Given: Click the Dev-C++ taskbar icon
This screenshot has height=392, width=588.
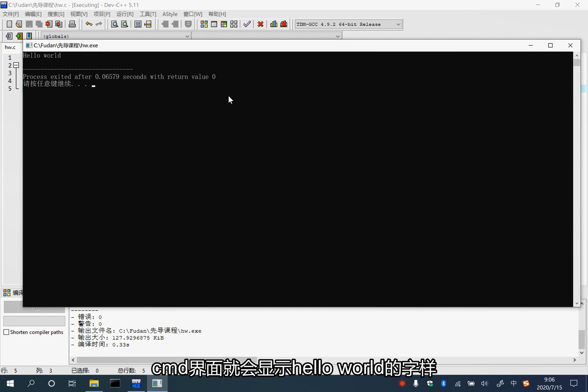Looking at the screenshot, I should 136,383.
